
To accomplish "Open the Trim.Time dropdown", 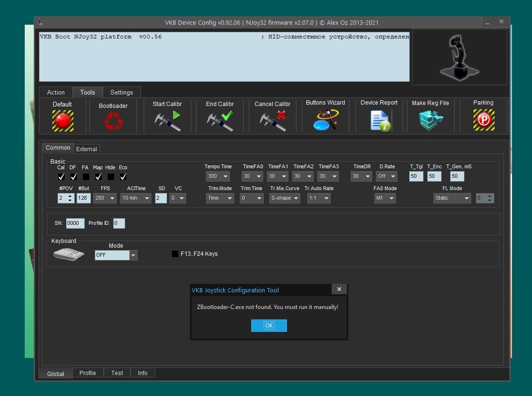I will tap(251, 198).
